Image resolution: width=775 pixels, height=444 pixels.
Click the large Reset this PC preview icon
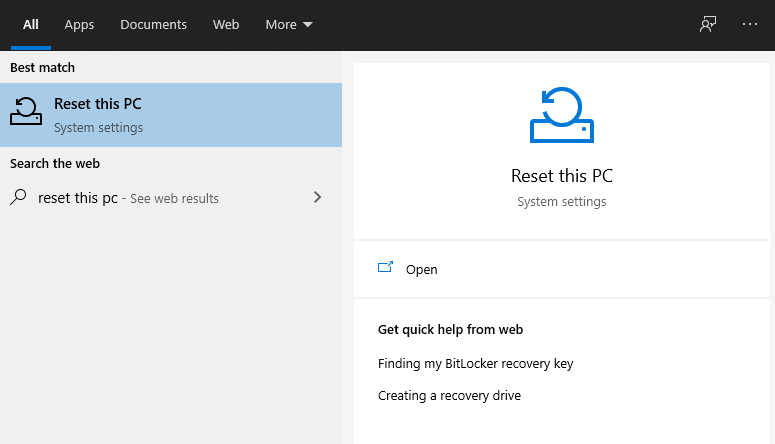pos(561,116)
